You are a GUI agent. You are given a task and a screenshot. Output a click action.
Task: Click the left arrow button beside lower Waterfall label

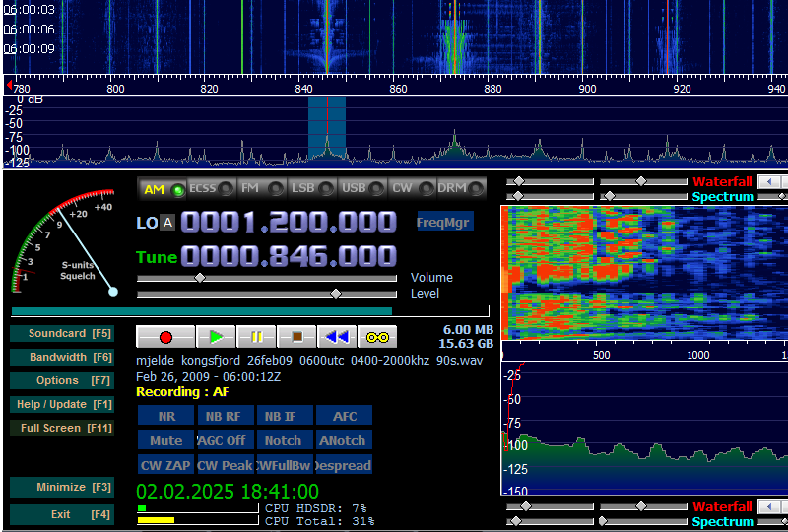point(770,506)
